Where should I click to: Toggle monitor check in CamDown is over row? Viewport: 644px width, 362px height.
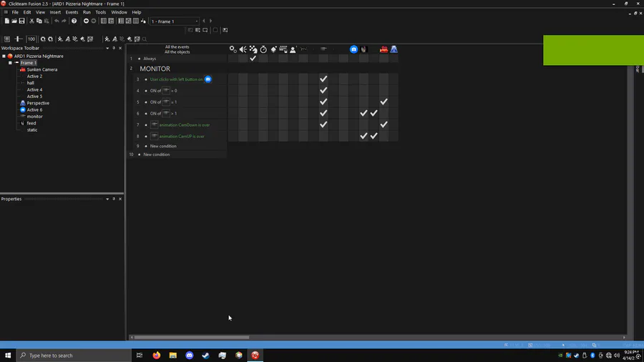click(323, 124)
